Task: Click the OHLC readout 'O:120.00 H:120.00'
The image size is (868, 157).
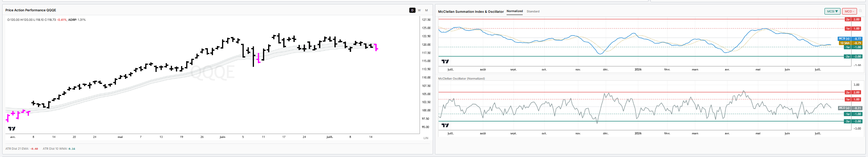Action: (x=20, y=20)
